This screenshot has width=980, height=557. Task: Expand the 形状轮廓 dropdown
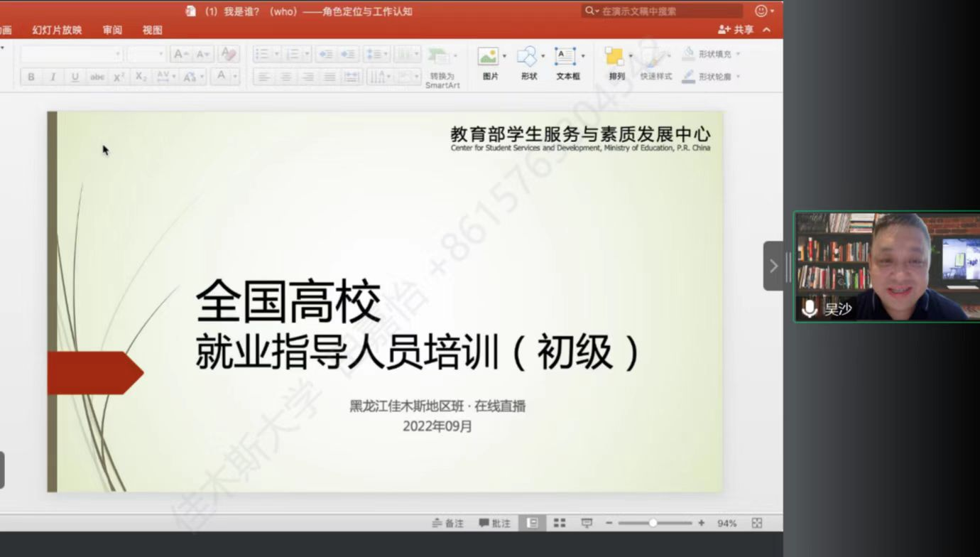(738, 77)
